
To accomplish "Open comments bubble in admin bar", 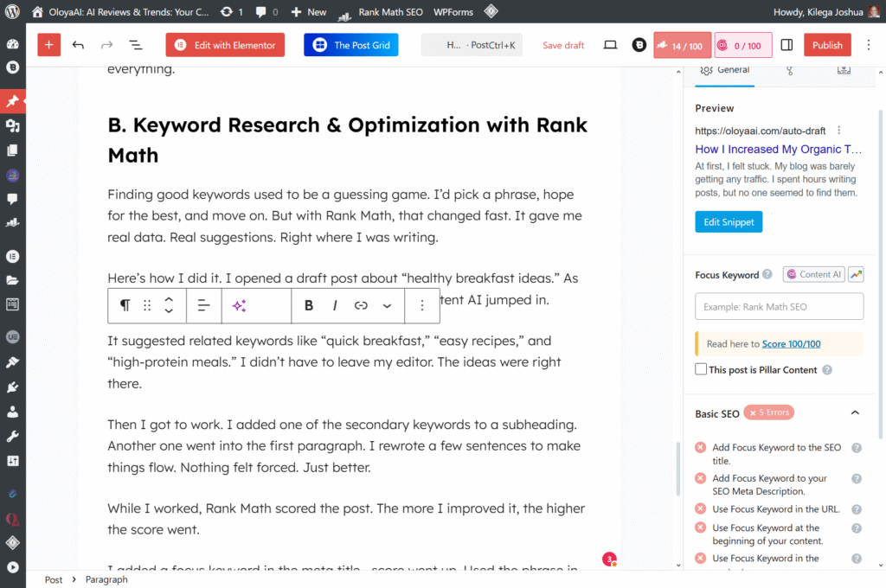I will click(x=266, y=12).
